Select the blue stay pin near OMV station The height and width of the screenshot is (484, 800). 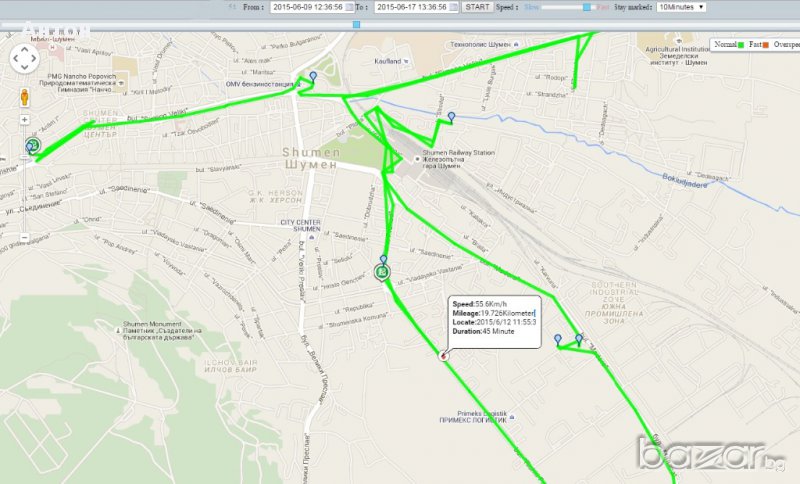[x=313, y=77]
